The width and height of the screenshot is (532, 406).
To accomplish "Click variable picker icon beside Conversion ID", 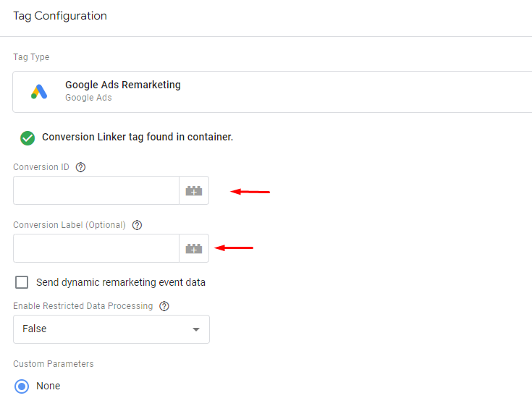I will [x=194, y=190].
